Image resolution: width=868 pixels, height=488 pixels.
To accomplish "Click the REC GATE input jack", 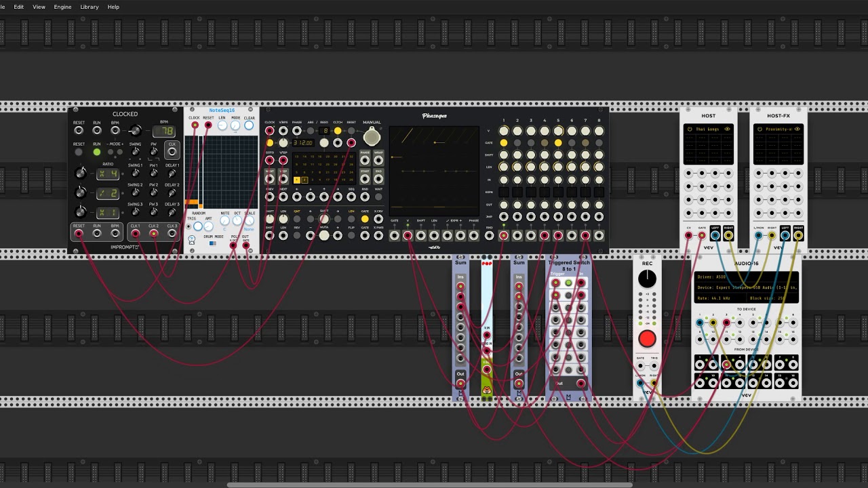I will click(x=641, y=365).
